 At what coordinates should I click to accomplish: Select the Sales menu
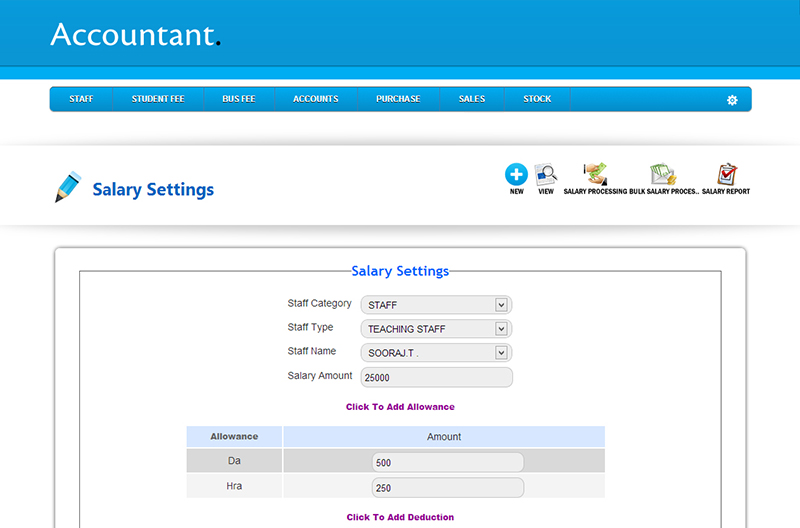[x=472, y=99]
